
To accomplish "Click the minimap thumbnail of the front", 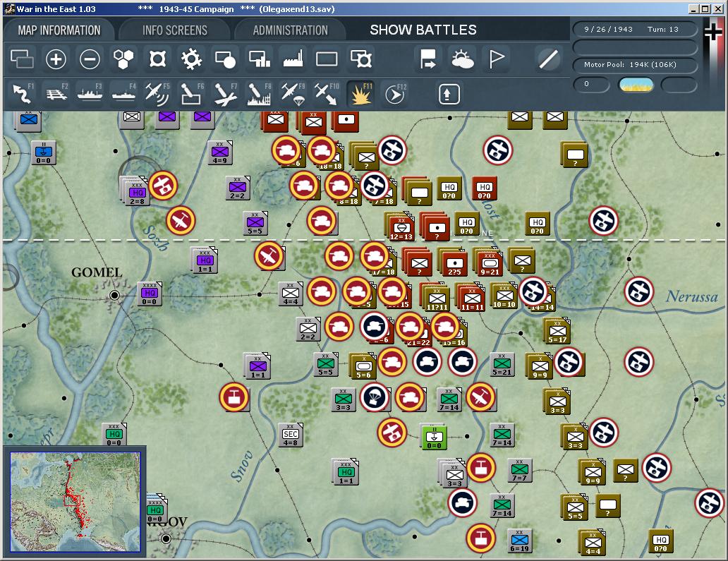I will point(75,502).
